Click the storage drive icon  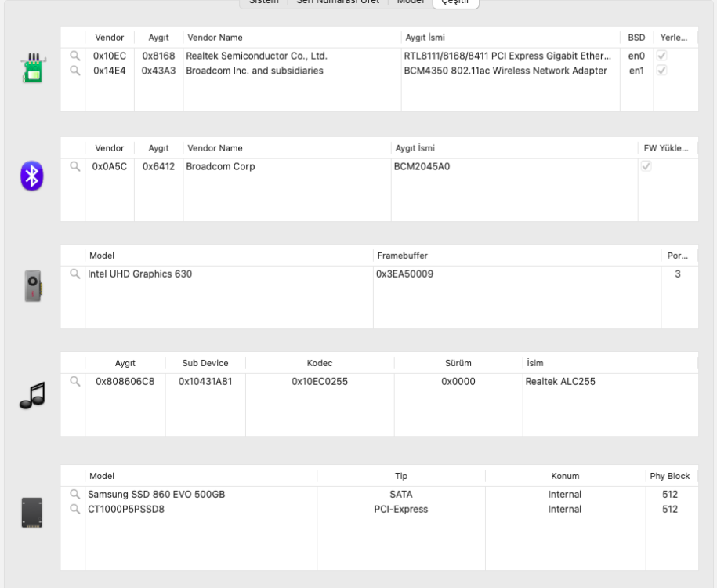[x=32, y=513]
